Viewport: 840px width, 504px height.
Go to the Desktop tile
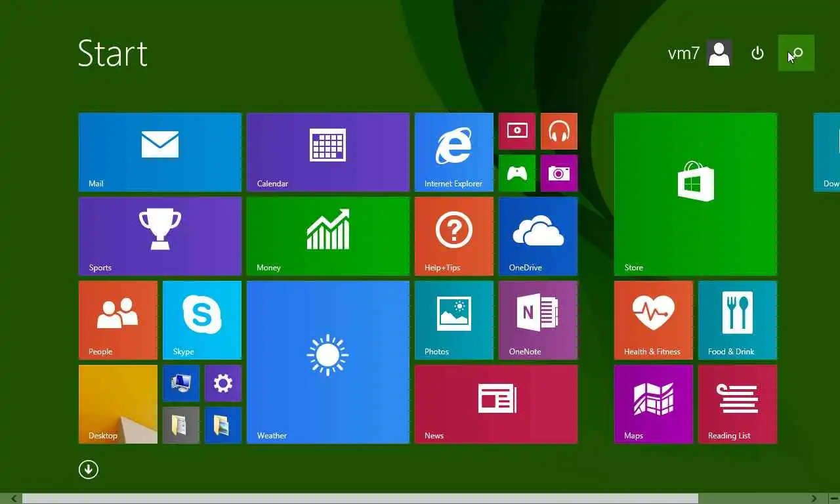pyautogui.click(x=118, y=404)
